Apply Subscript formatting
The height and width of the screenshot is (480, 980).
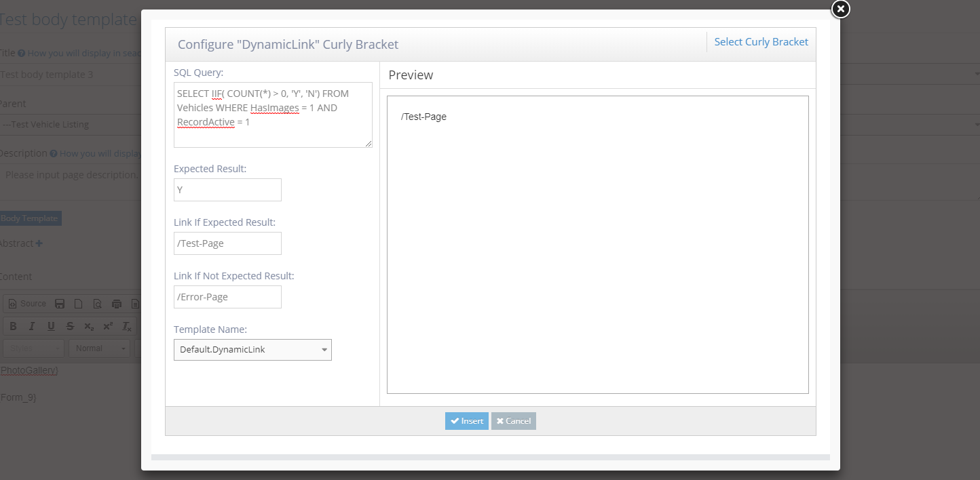[x=89, y=326]
